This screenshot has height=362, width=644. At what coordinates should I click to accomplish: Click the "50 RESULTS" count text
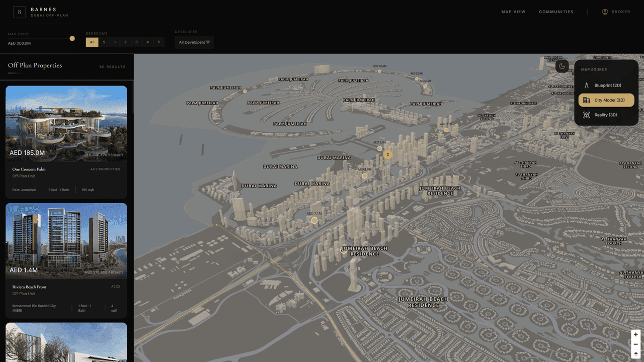tap(113, 67)
